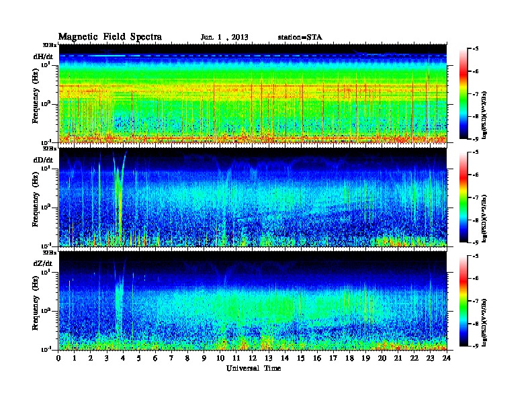The height and width of the screenshot is (411, 532).
Task: Click hour "10" on the Universal Time axis
Action: pos(220,359)
